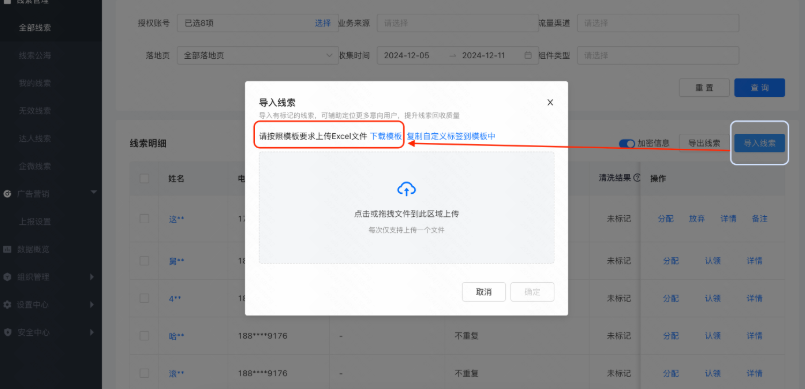Toggle the 加密信息 switch
Image resolution: width=805 pixels, height=389 pixels.
click(x=627, y=143)
